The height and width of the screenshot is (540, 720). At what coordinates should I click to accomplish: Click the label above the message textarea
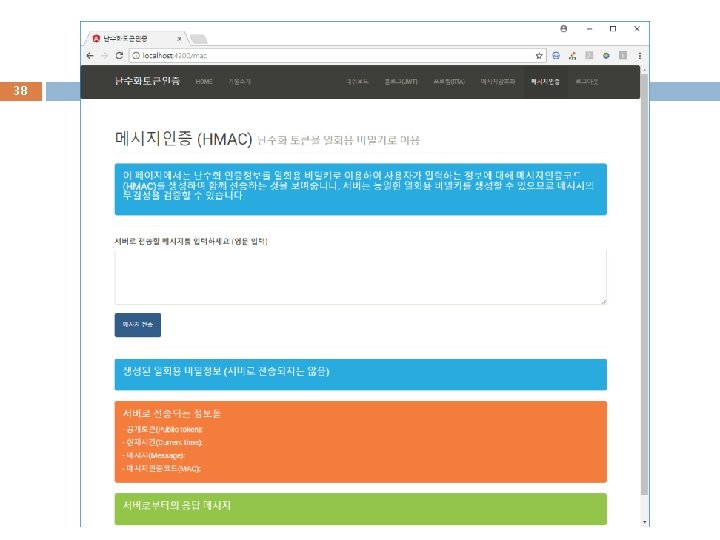(191, 241)
